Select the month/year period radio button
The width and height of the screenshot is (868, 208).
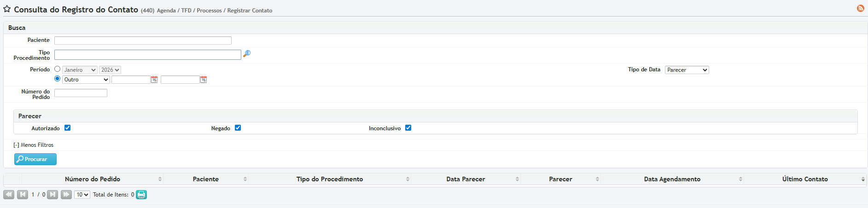(x=58, y=69)
